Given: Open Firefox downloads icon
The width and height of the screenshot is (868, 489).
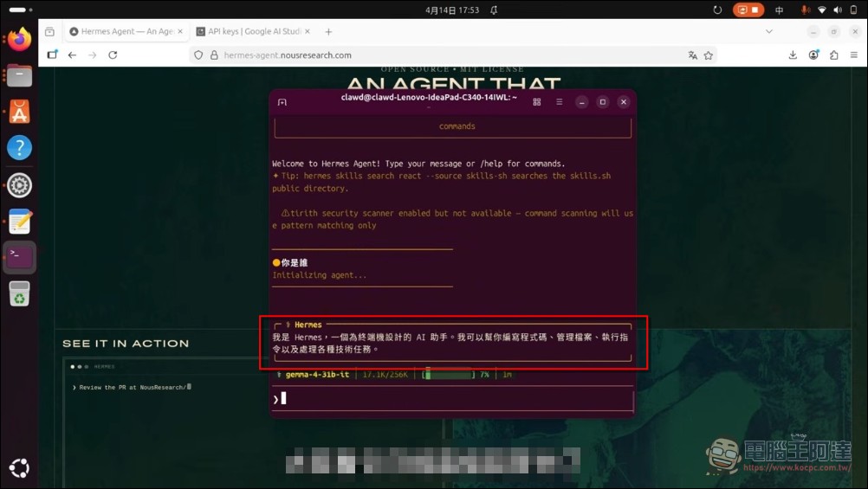Looking at the screenshot, I should pyautogui.click(x=793, y=55).
